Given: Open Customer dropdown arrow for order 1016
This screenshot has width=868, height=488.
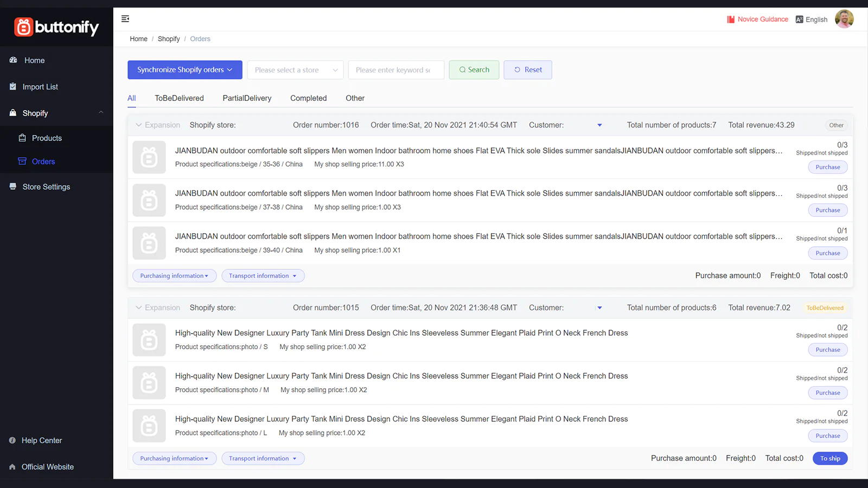Looking at the screenshot, I should (x=599, y=125).
